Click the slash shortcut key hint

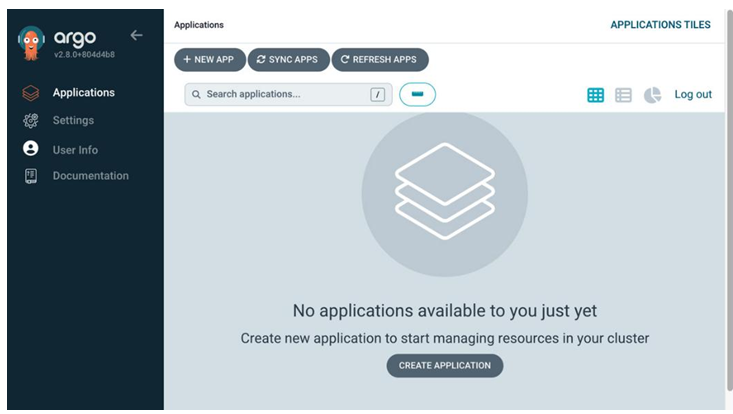pos(378,94)
